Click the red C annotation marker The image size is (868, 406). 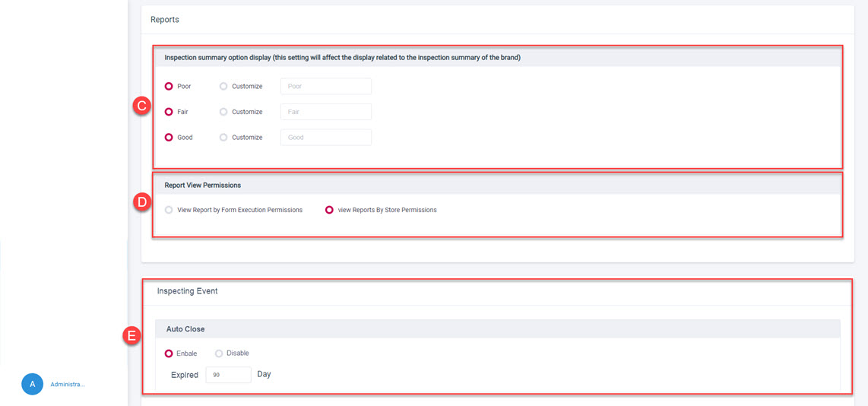pos(141,106)
